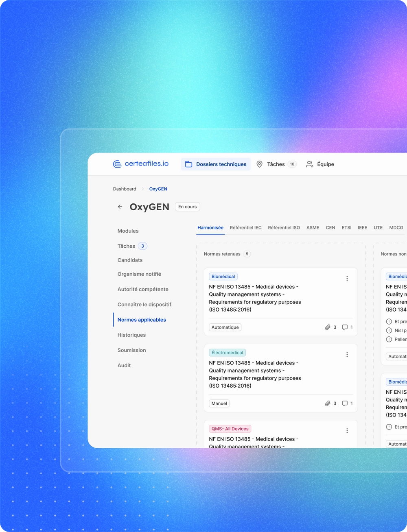This screenshot has height=532, width=407.
Task: Open Tâches in the top navigation
Action: 276,164
